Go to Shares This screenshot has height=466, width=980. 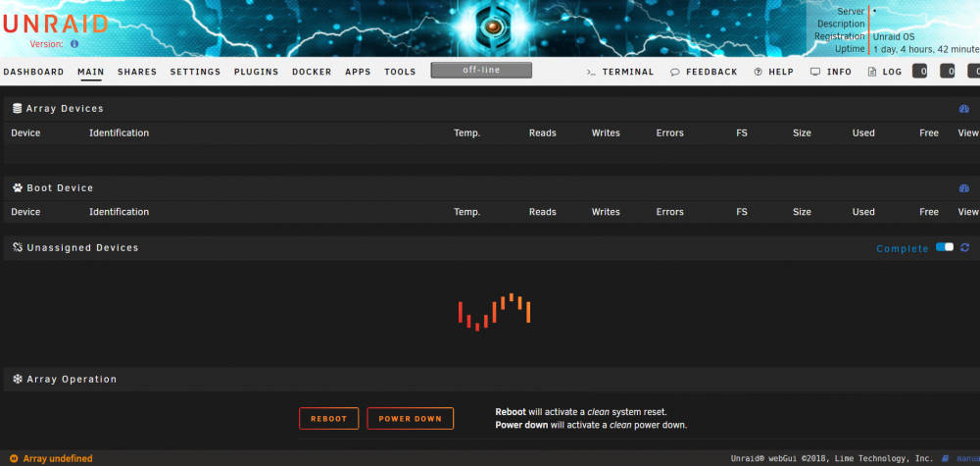[x=137, y=72]
